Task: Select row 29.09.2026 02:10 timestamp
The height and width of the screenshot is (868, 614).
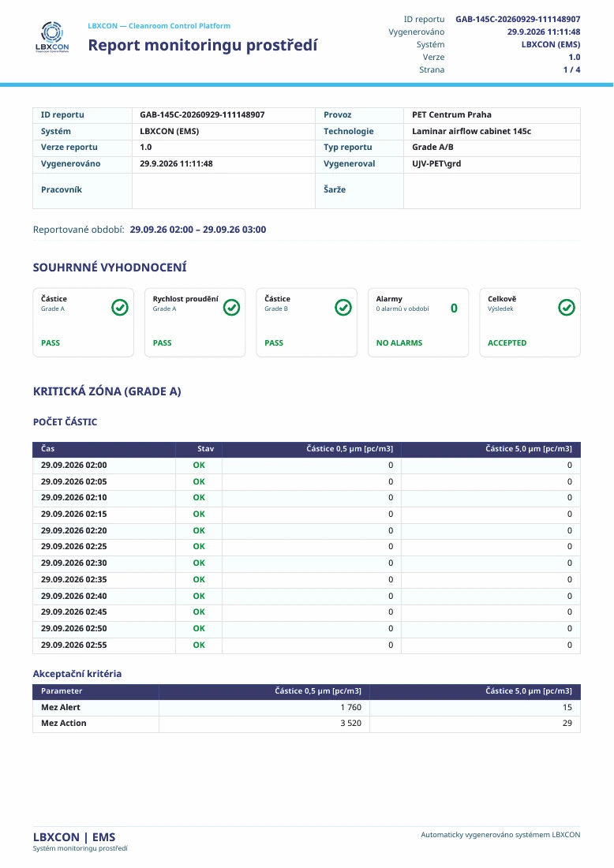Action: [73, 497]
